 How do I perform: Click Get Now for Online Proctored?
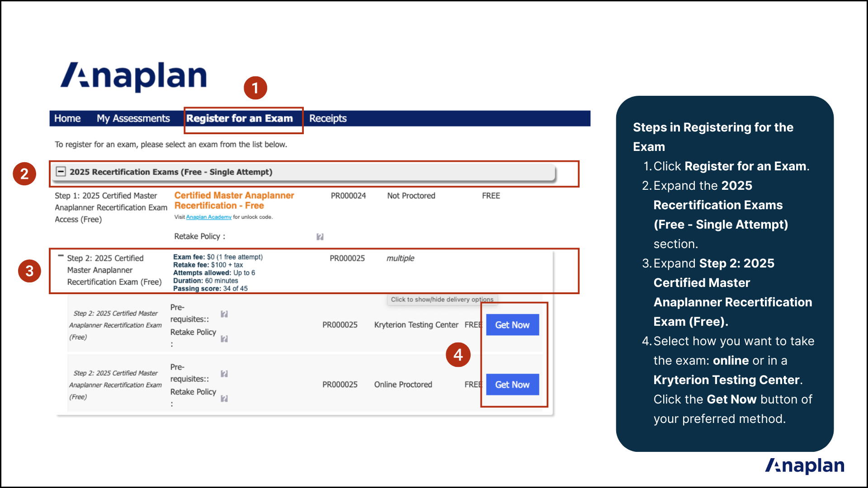click(x=512, y=385)
